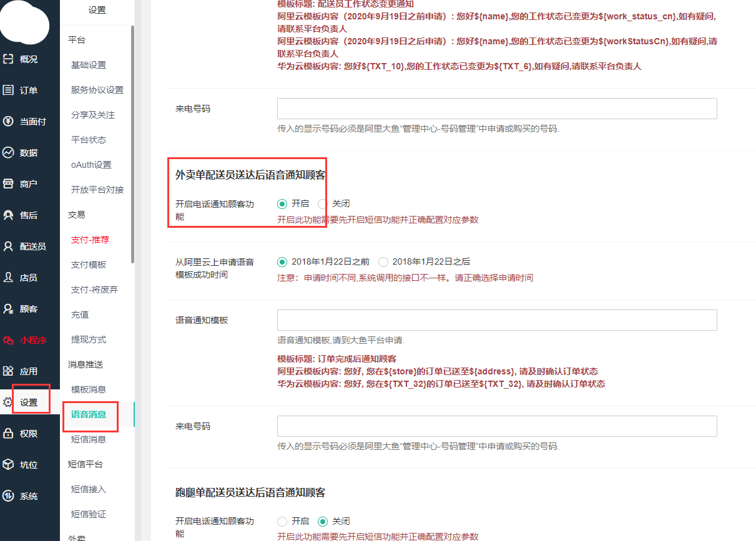Select 关闭 for 跑腿单 phone notification
This screenshot has width=756, height=541.
tap(322, 521)
